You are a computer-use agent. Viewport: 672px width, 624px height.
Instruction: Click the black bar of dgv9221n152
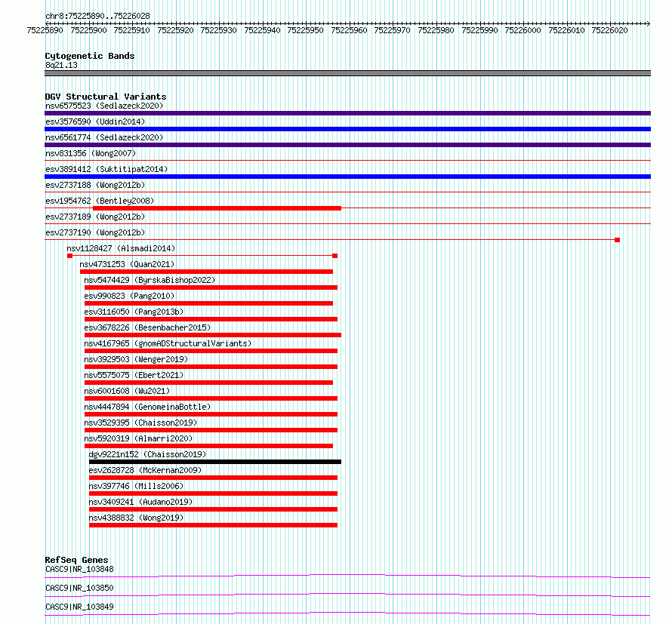215,462
